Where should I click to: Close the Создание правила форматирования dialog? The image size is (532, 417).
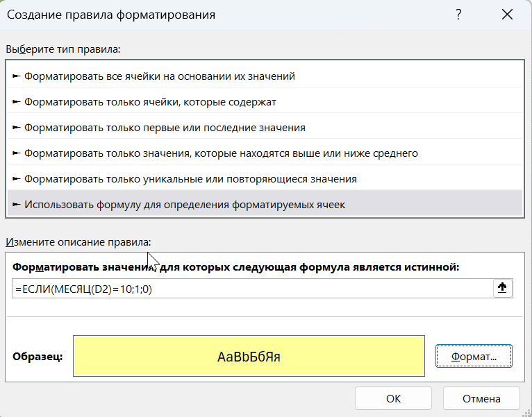coord(507,15)
